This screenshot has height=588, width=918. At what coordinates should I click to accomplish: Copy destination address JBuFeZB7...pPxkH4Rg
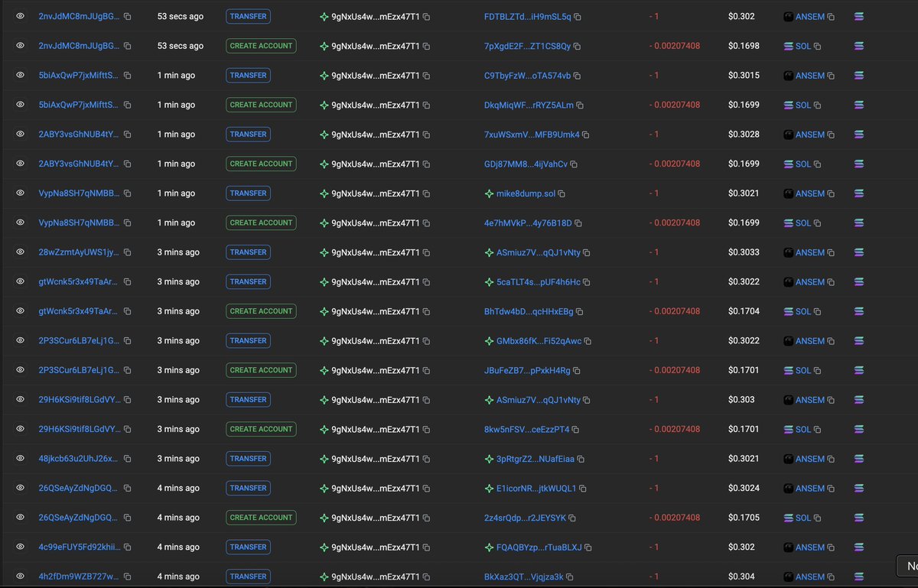point(578,371)
